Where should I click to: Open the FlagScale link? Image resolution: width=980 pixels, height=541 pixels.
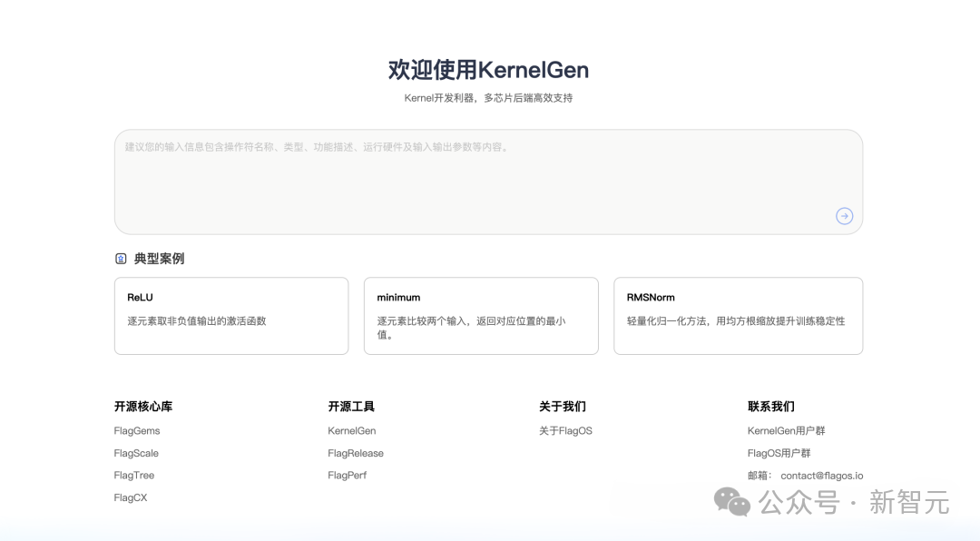tap(136, 454)
